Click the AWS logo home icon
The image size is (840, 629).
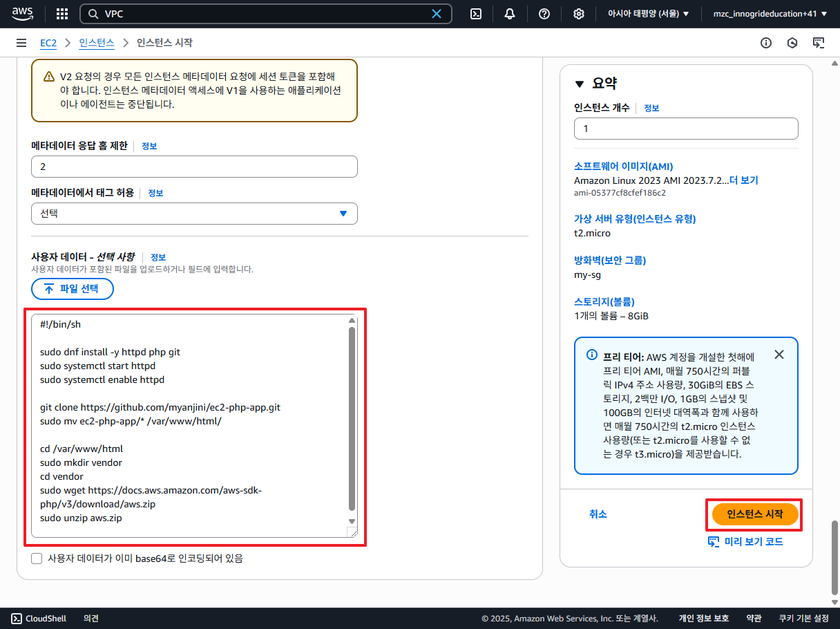tap(23, 14)
